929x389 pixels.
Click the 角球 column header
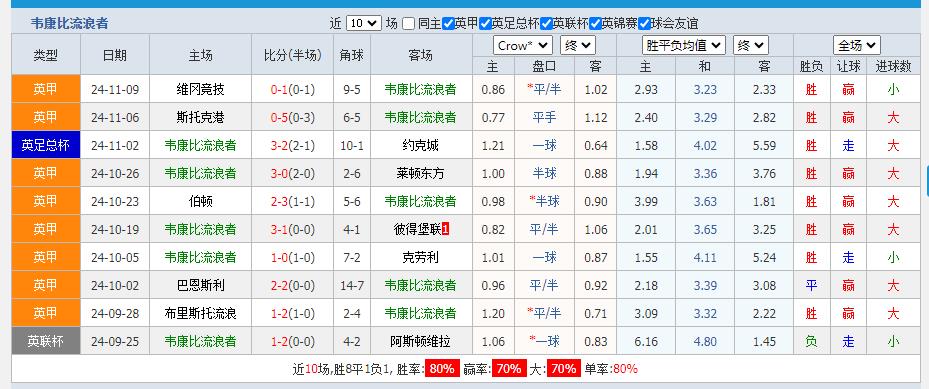(x=352, y=55)
